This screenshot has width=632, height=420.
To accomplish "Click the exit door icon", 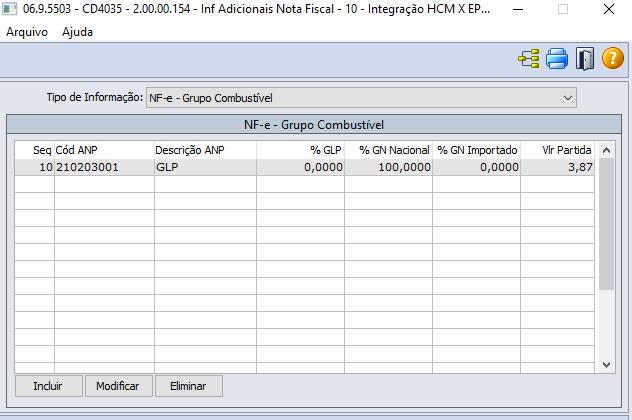I will point(585,59).
